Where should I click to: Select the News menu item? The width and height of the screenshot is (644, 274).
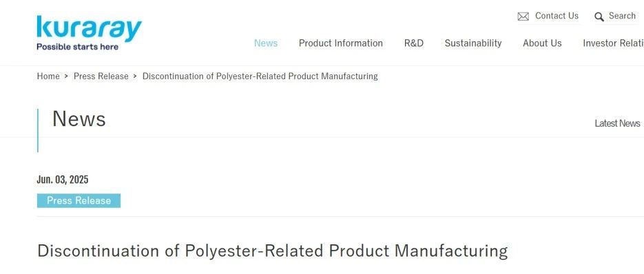tap(266, 43)
